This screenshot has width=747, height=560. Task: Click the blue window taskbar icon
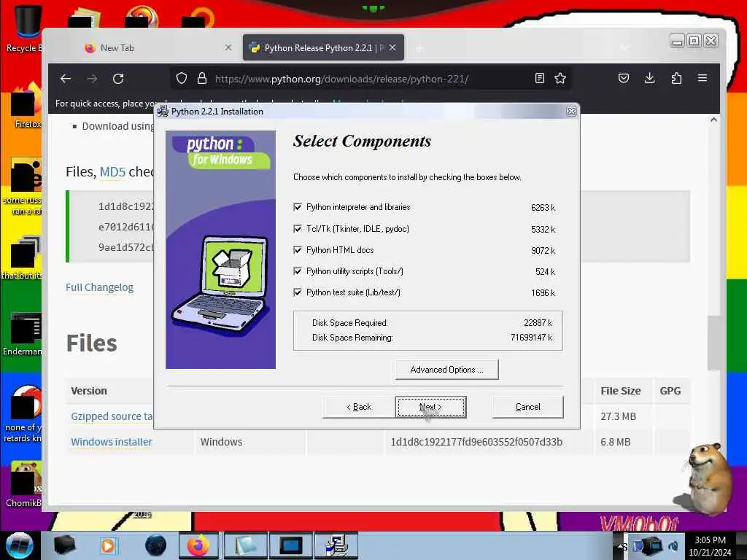(290, 545)
